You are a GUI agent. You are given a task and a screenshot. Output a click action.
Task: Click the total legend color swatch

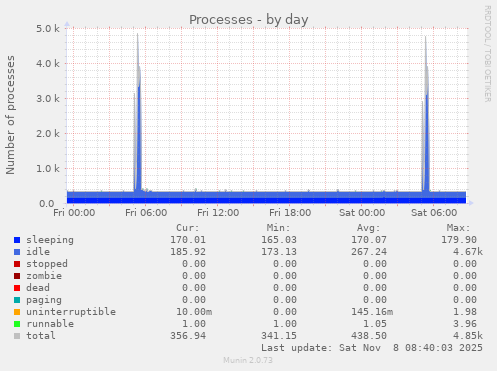(17, 336)
